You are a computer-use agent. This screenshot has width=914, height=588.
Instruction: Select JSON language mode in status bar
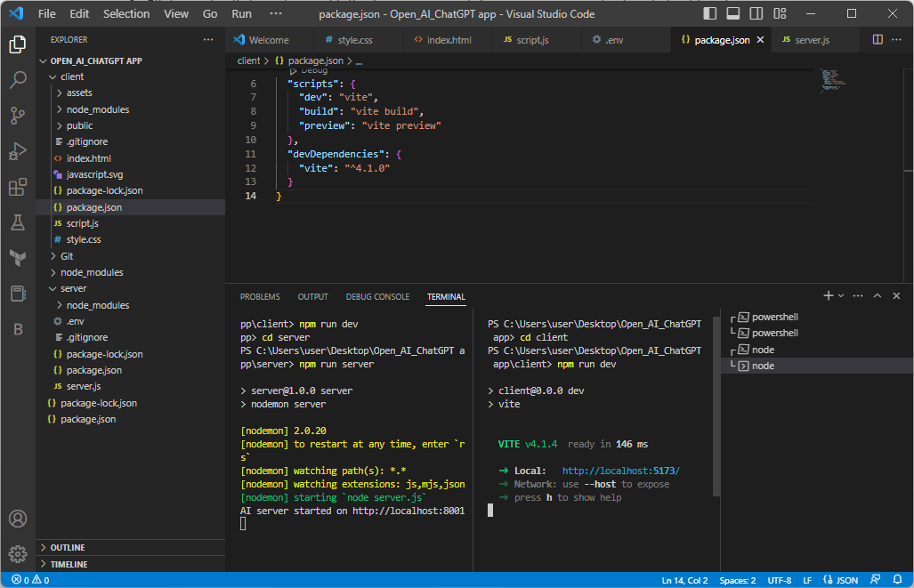coord(840,580)
